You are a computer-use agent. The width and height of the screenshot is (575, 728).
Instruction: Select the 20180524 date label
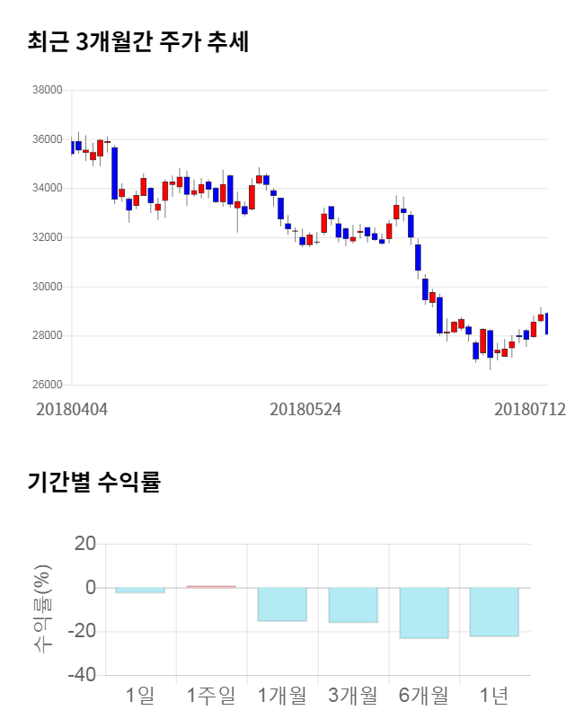coord(305,409)
